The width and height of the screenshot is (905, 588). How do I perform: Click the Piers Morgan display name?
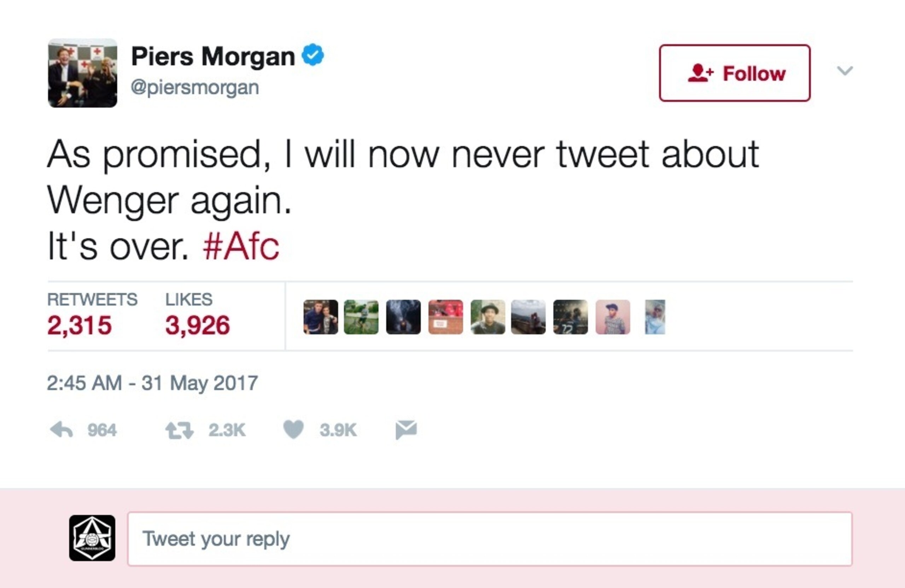tap(213, 56)
